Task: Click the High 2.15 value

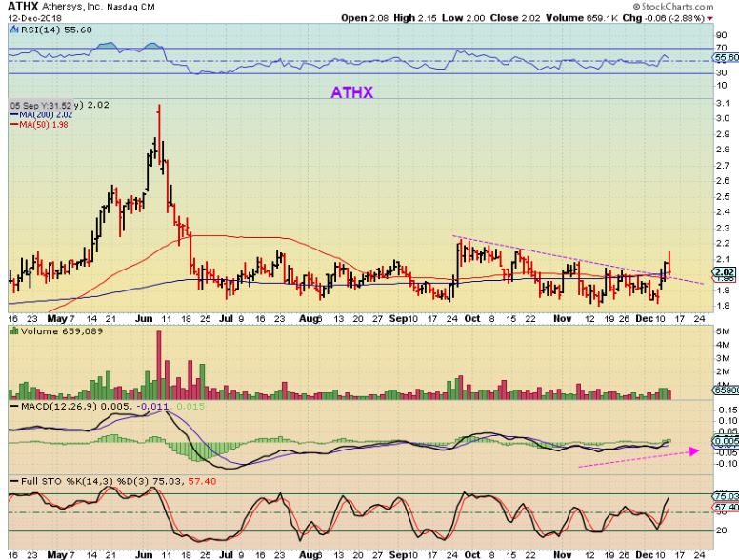Action: pos(415,18)
